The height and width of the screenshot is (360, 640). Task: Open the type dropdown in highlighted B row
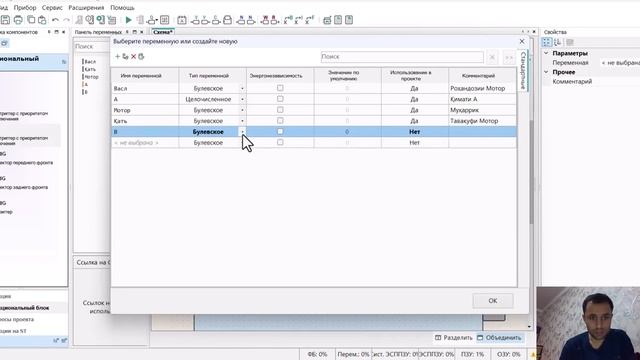pos(242,131)
